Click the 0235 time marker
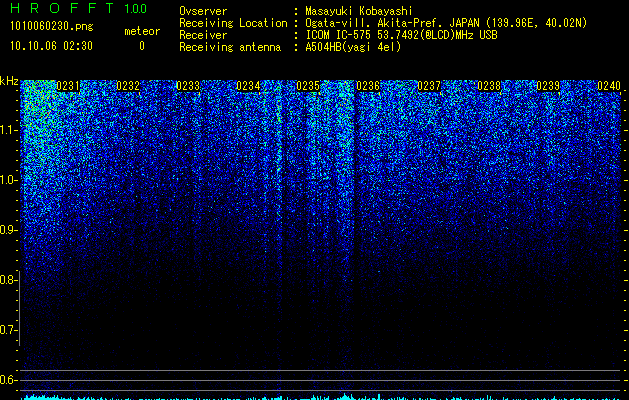 pos(308,86)
